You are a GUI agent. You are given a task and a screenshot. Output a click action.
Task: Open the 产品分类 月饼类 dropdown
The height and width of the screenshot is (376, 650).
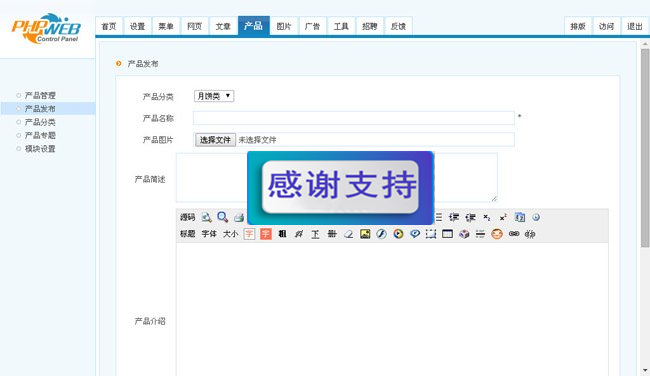coord(214,96)
